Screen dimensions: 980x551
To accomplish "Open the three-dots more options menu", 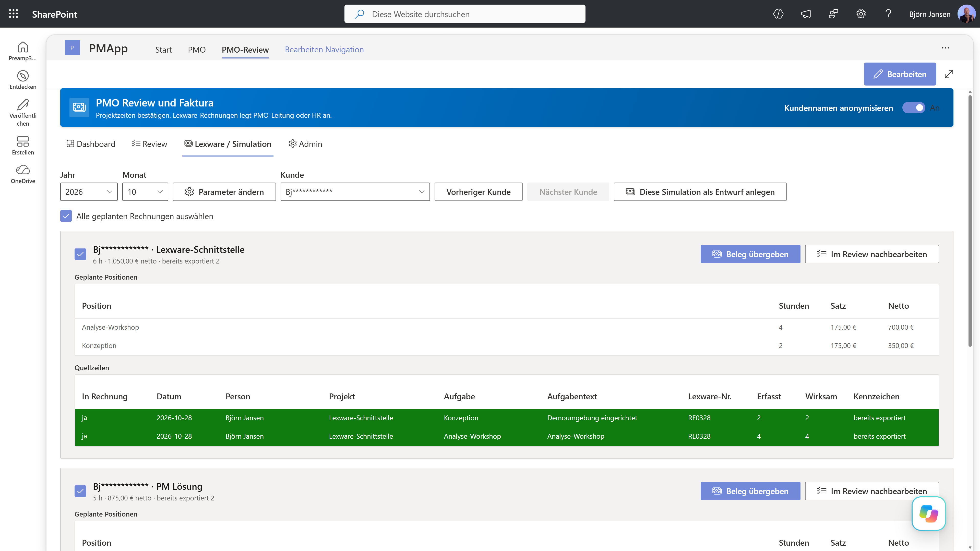I will pos(945,48).
